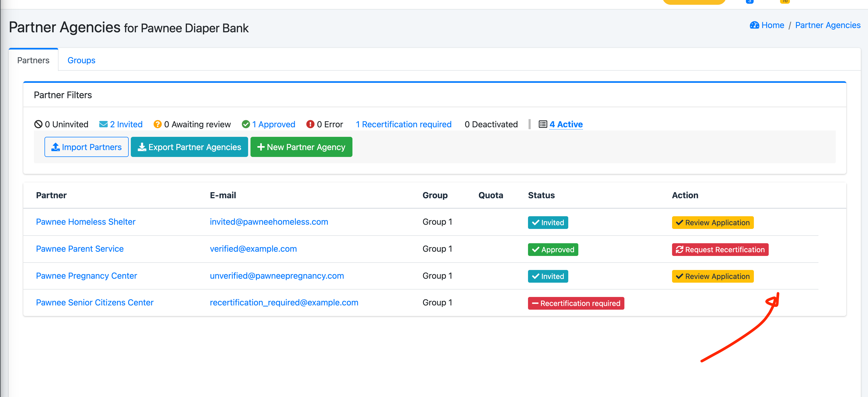Select the Partners tab
The height and width of the screenshot is (397, 868).
[33, 60]
